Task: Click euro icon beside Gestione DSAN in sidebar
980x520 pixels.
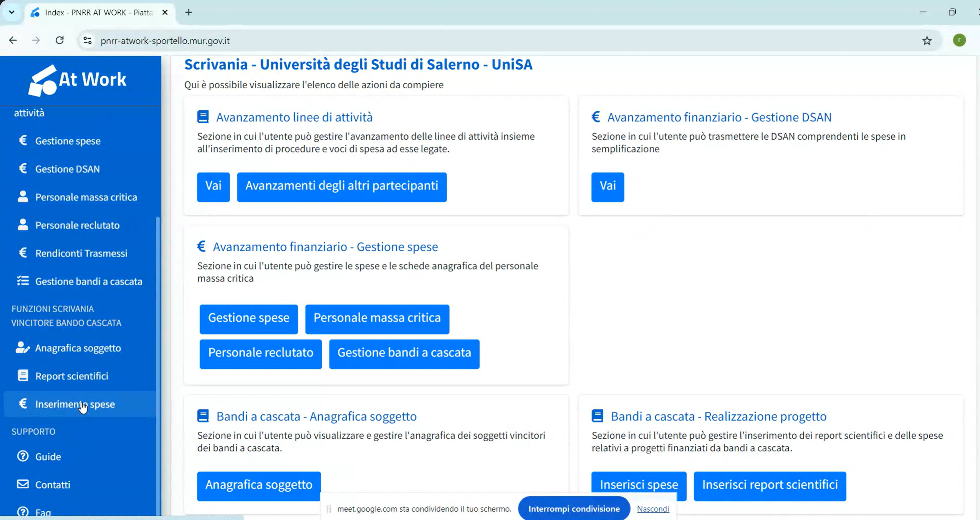Action: (x=23, y=169)
